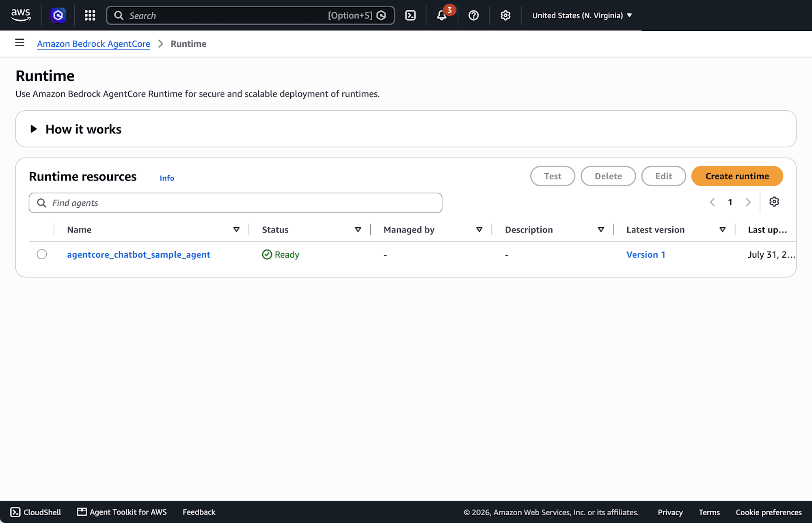Click the Name column header label
Viewport: 812px width, 523px height.
[79, 230]
